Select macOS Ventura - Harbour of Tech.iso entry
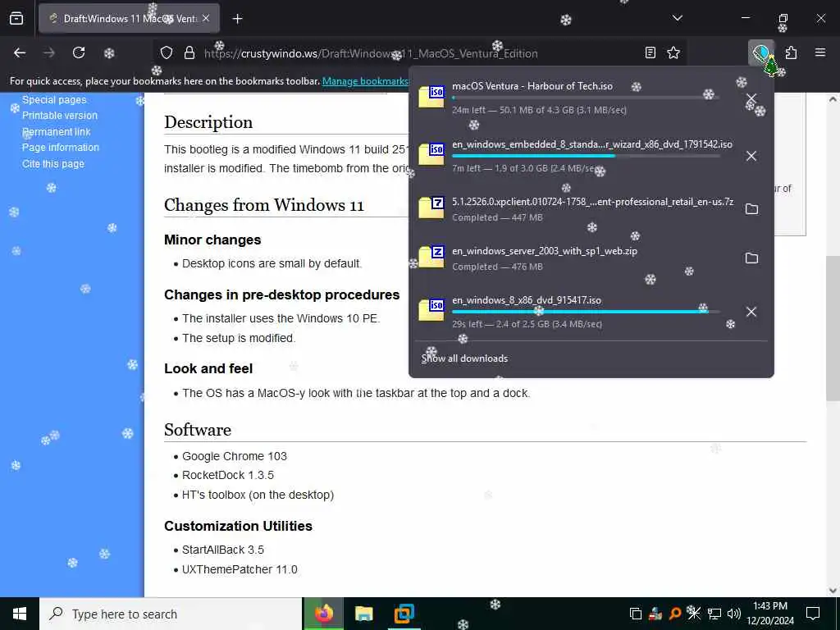 point(576,98)
